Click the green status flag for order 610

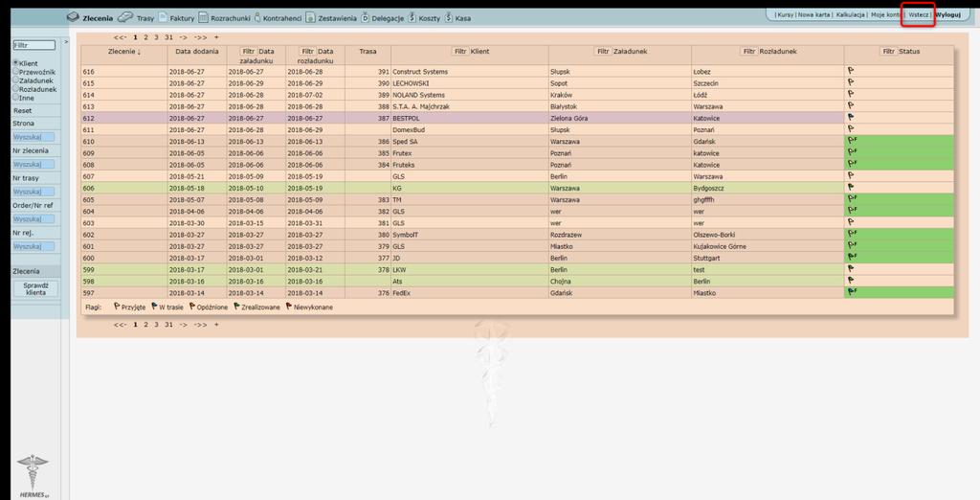(x=852, y=141)
